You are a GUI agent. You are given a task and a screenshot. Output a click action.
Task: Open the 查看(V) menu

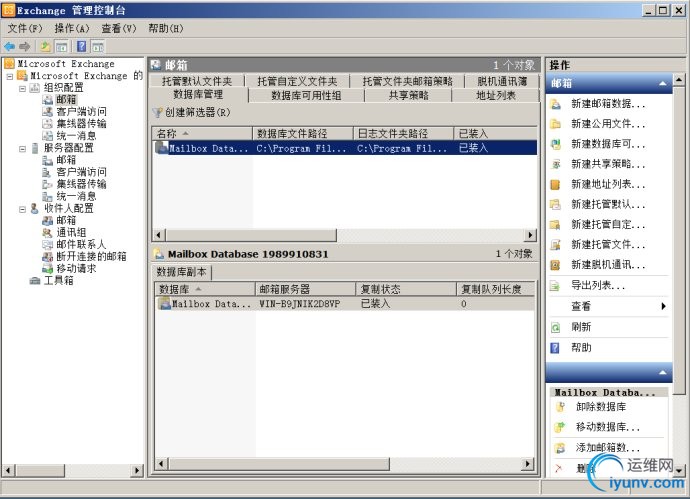pos(119,29)
